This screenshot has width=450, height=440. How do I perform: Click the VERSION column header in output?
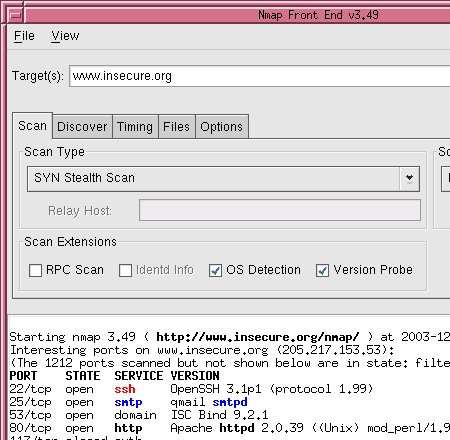click(195, 376)
